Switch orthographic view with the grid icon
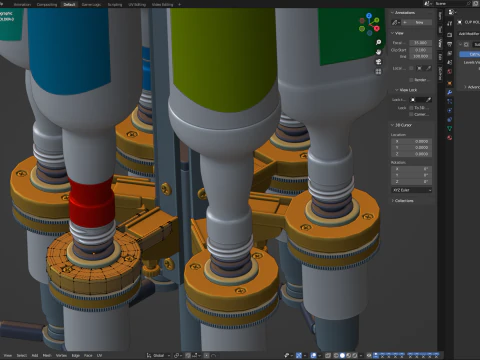The image size is (480, 360). point(378,71)
